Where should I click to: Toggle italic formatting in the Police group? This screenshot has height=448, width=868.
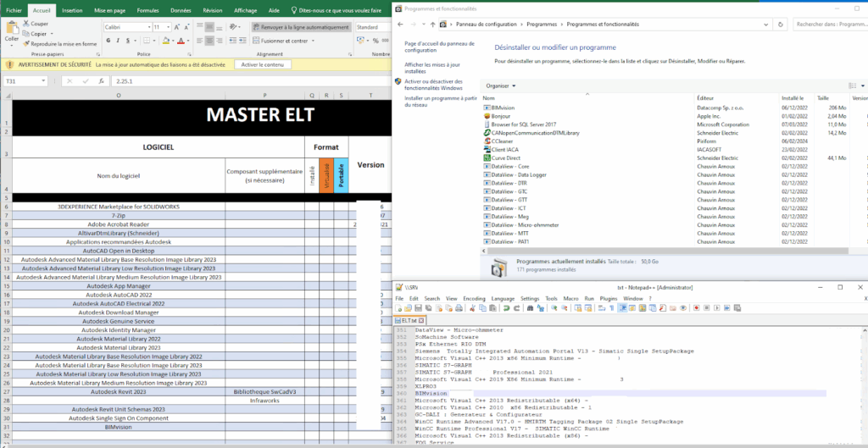(118, 41)
